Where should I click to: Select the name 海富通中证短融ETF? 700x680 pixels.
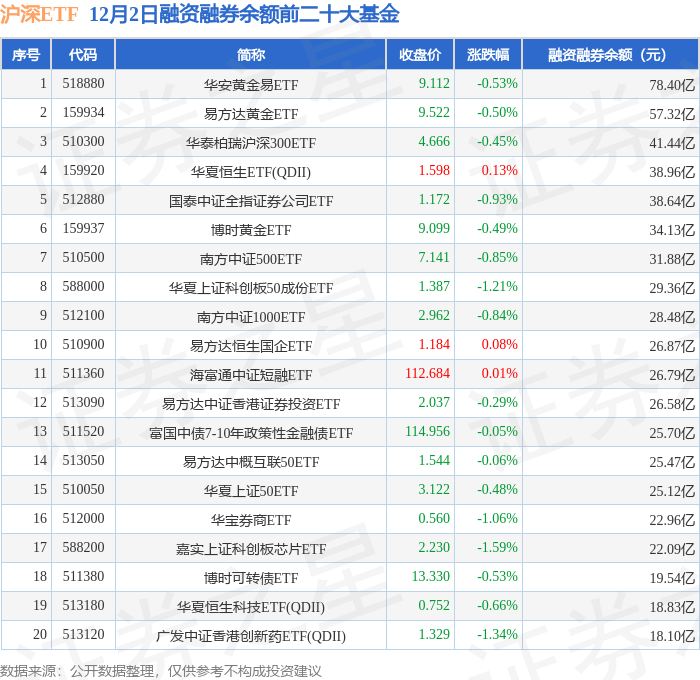click(251, 375)
